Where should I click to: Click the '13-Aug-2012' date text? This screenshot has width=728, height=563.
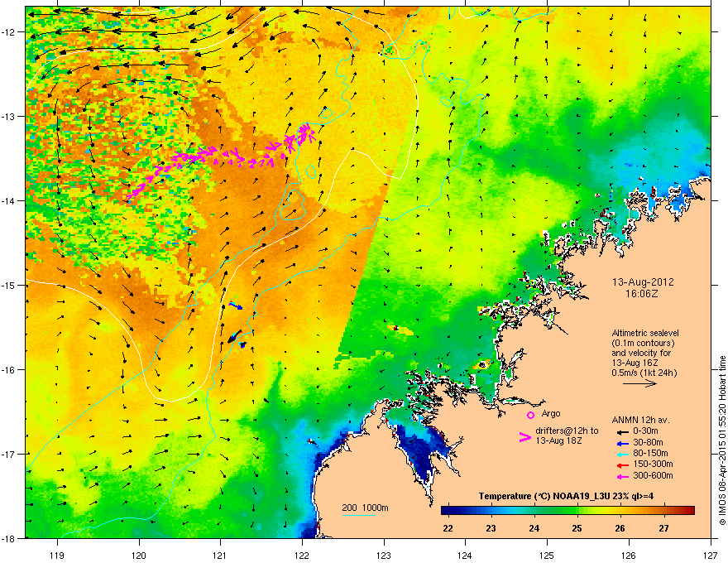643,282
